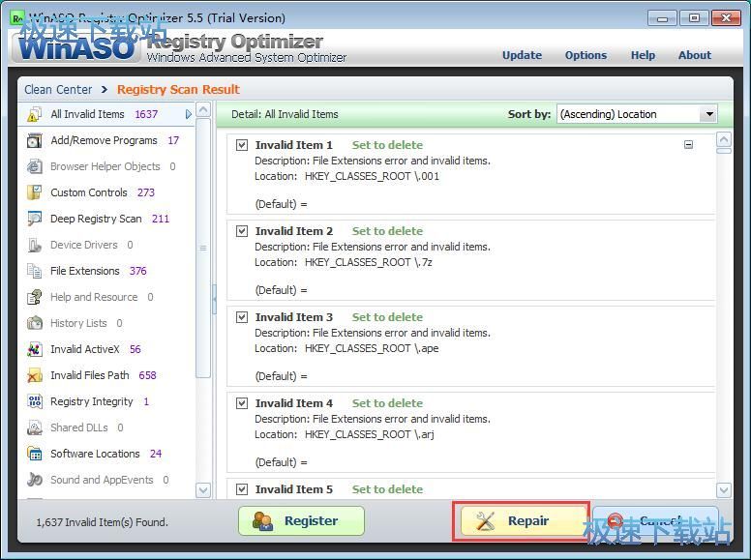Click Set to delete for Invalid Item 3
The height and width of the screenshot is (560, 751).
point(387,317)
